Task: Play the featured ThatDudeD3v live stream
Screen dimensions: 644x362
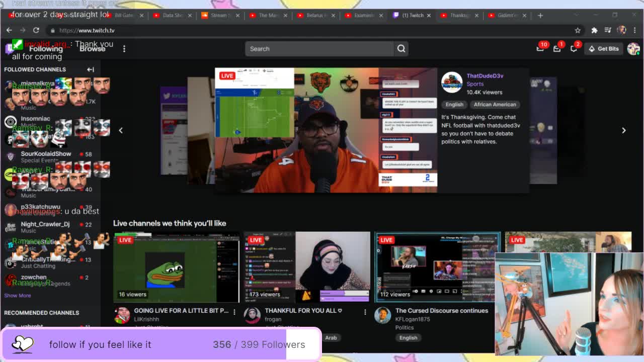Action: [x=326, y=130]
